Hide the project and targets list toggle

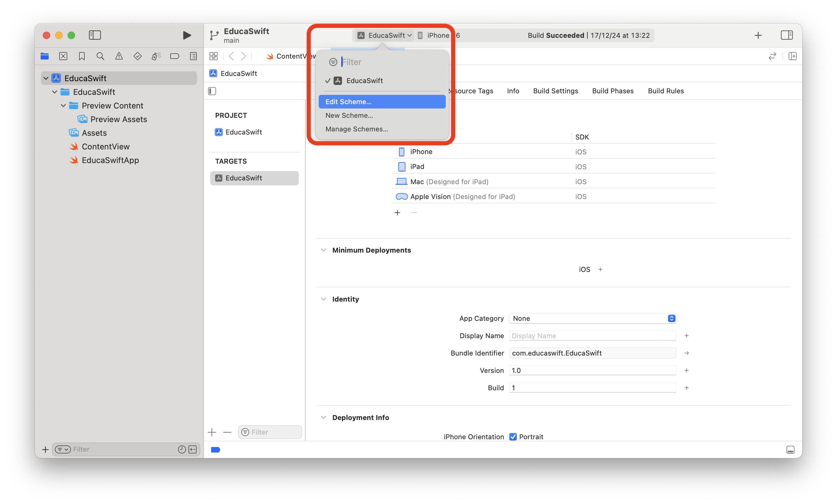coord(212,91)
